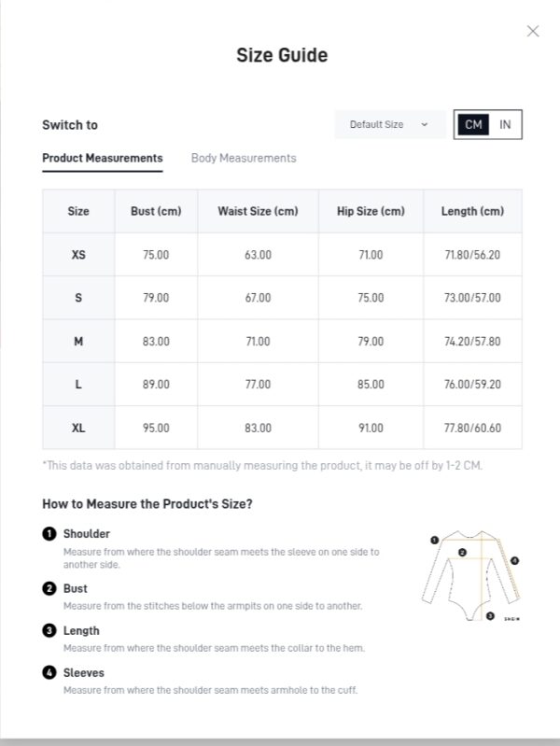
Task: Click the Length (cm) column header
Action: point(472,211)
